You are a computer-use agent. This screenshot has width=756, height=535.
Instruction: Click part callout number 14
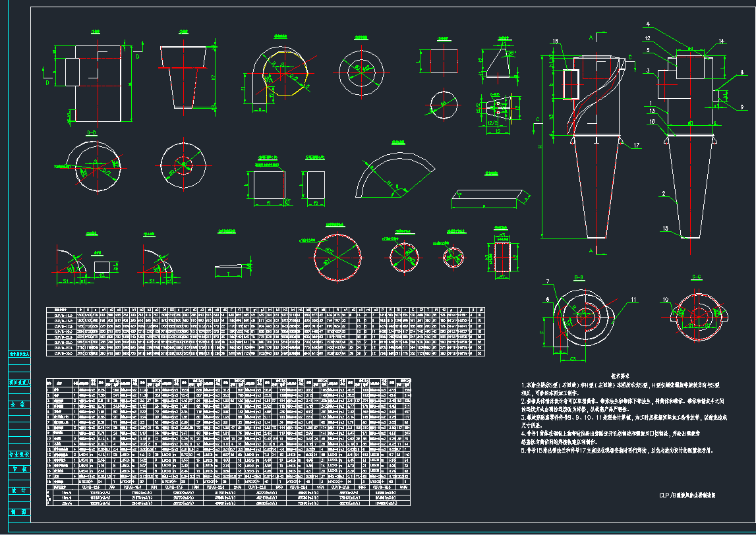(722, 42)
